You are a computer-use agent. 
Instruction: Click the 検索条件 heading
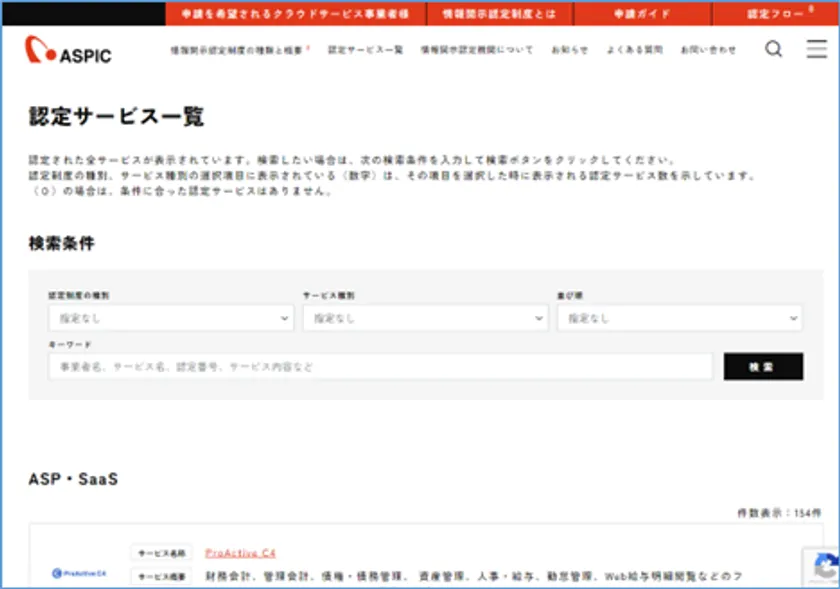point(62,243)
